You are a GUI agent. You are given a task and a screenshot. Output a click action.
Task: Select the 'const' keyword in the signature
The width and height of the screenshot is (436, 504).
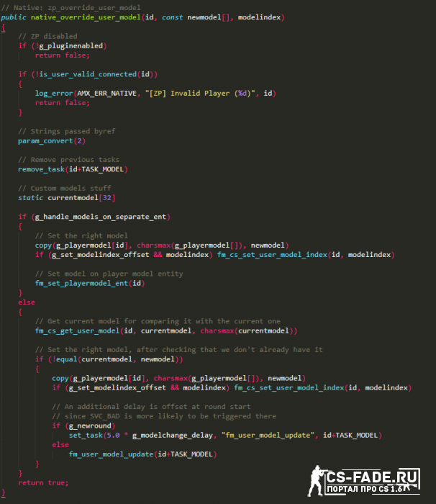click(172, 17)
